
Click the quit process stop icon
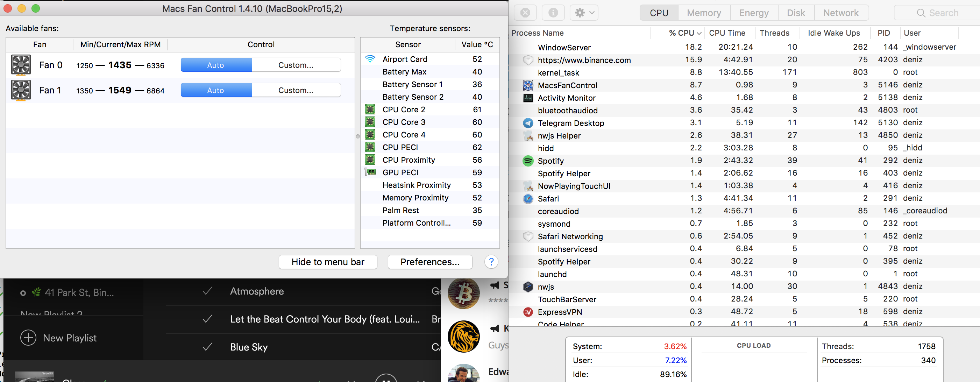(525, 13)
